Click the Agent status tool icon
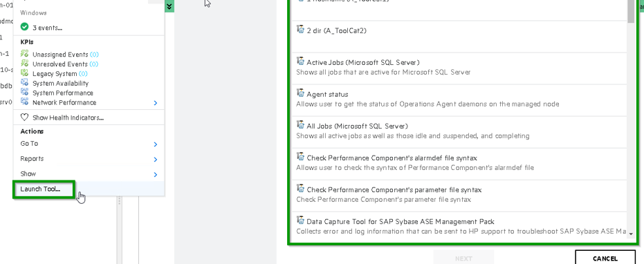The height and width of the screenshot is (264, 644). [x=300, y=93]
